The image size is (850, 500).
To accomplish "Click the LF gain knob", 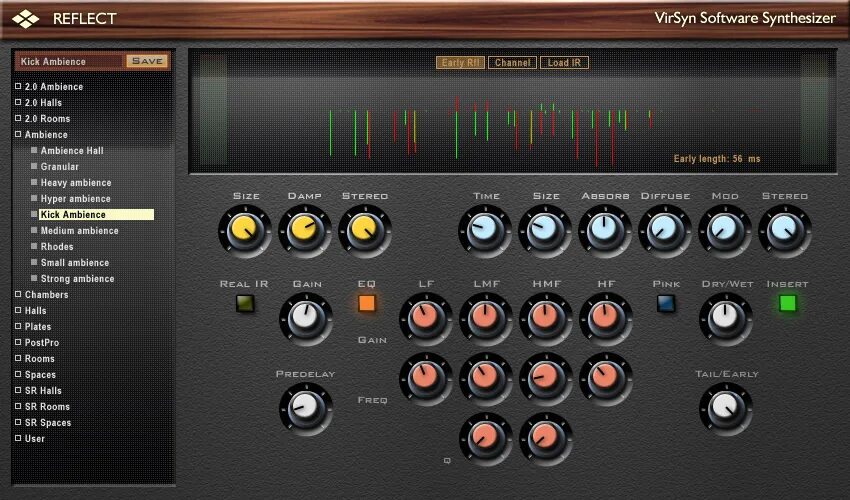I will click(426, 318).
